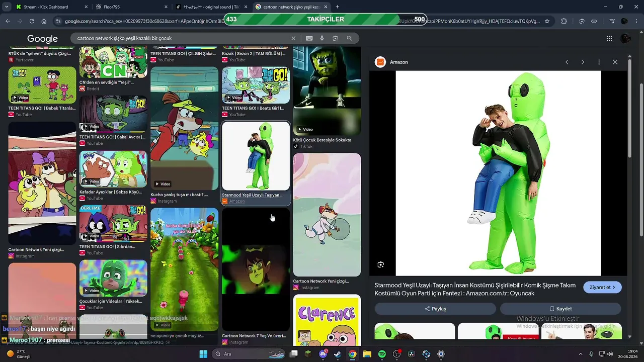Open the TEEN TITANS GO! Sıfırdan video result

tap(113, 223)
